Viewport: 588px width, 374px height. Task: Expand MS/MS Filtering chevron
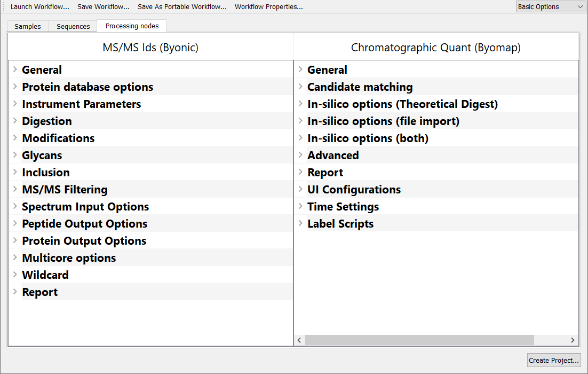click(x=15, y=189)
